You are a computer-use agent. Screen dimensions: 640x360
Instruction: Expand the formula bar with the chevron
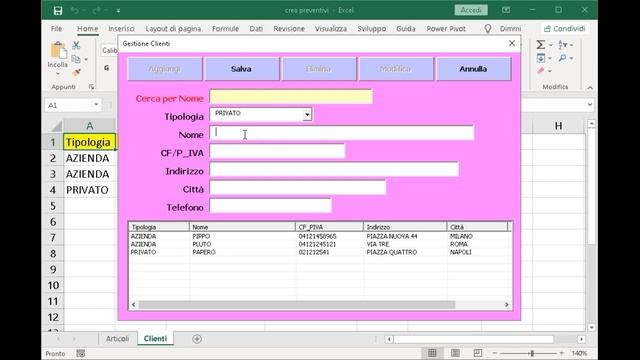tap(590, 105)
